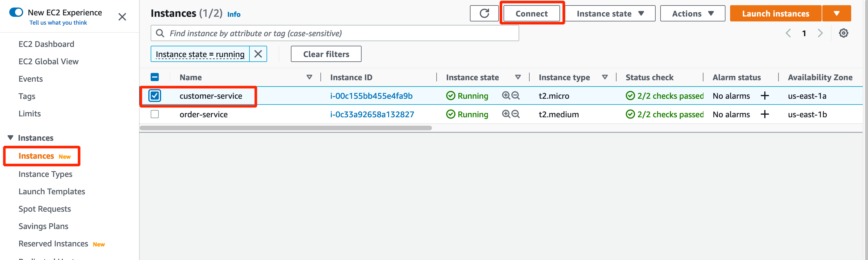Image resolution: width=868 pixels, height=260 pixels.
Task: Focus the Find instance search field
Action: tap(335, 33)
